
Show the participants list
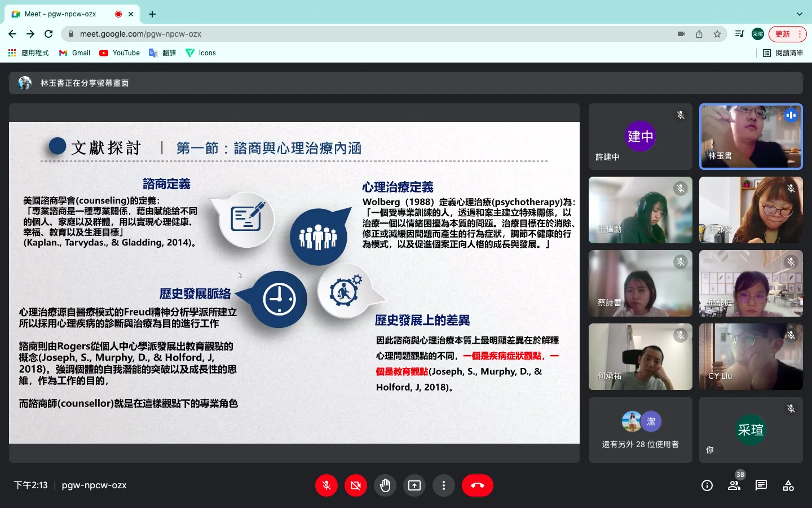point(734,485)
